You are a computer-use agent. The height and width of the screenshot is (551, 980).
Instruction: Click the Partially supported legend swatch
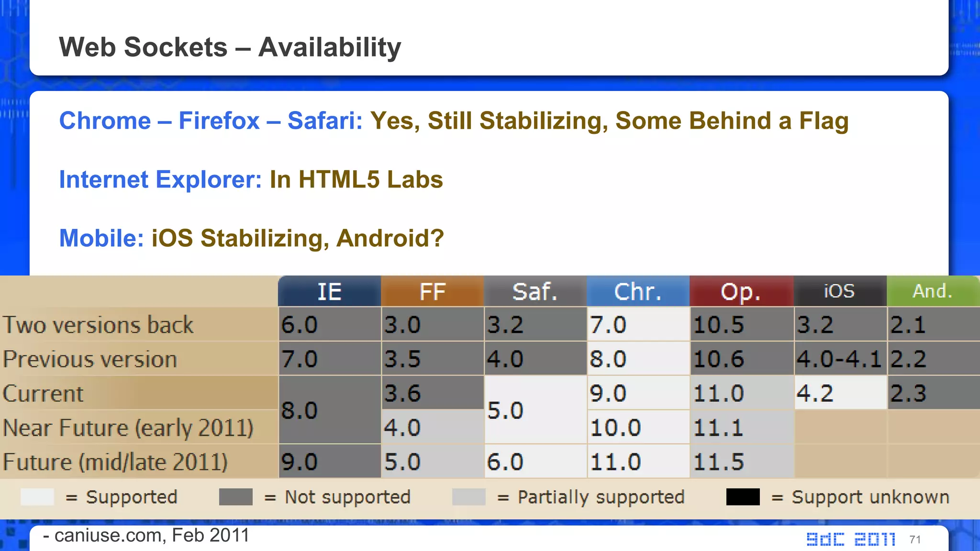pyautogui.click(x=468, y=497)
